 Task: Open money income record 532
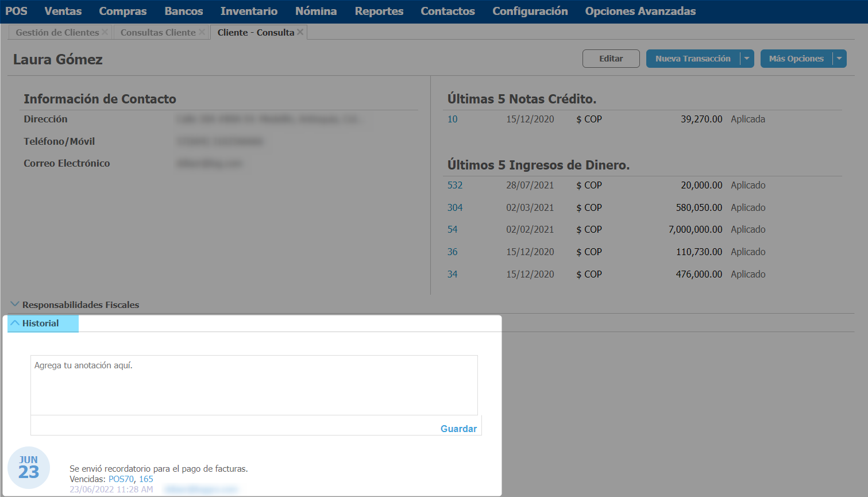[455, 186]
